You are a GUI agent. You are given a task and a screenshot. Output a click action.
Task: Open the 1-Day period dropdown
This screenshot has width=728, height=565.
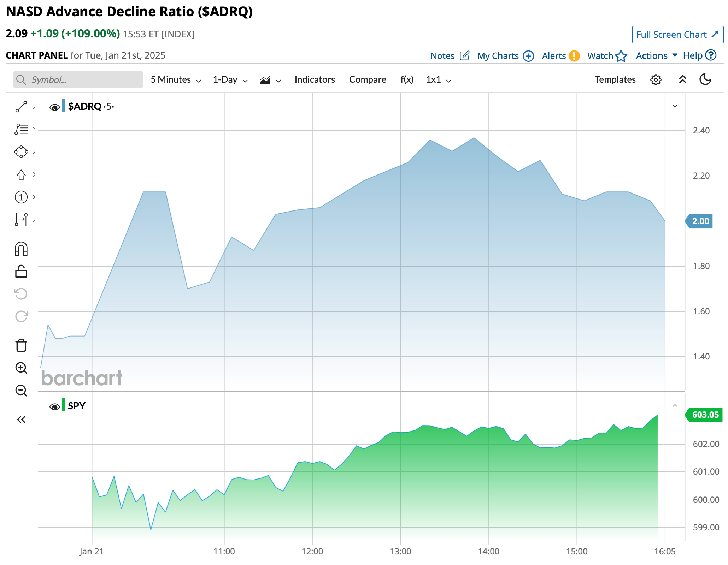tap(230, 80)
